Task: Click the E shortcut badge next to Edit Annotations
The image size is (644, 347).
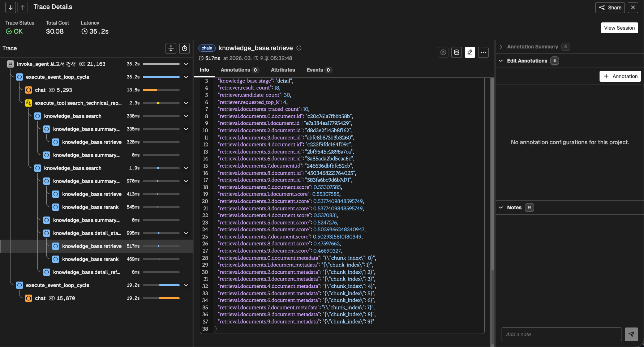Action: point(554,61)
